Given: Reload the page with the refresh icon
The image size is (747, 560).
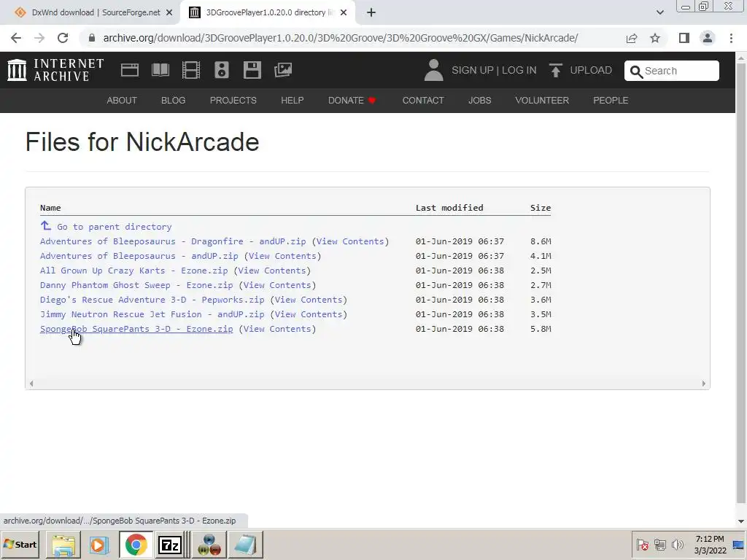Looking at the screenshot, I should (63, 38).
